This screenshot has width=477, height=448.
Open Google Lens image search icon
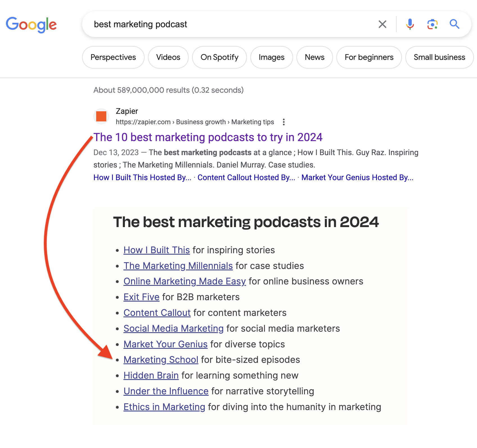coord(432,24)
